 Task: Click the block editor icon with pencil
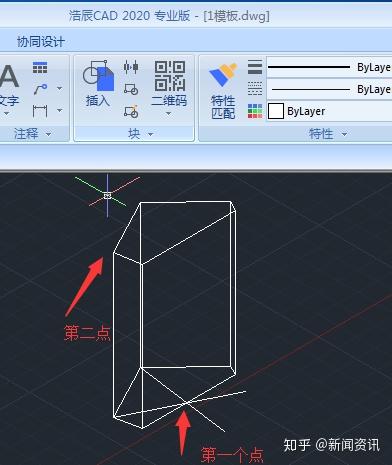131,112
